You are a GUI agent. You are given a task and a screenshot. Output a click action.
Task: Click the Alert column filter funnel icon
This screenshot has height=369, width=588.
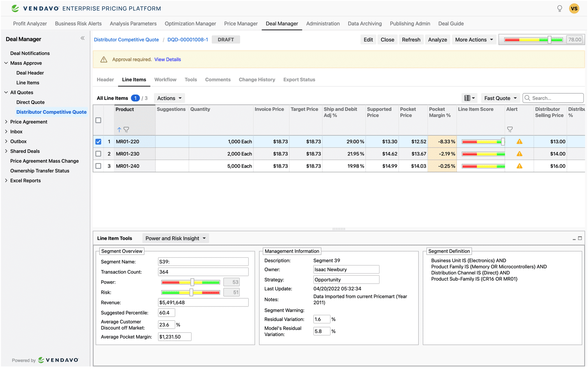pyautogui.click(x=510, y=129)
